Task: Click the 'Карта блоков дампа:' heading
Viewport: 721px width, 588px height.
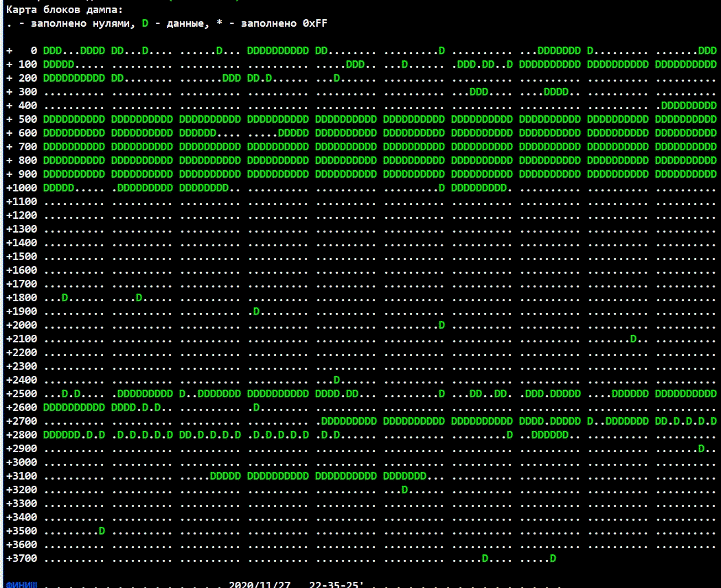Action: (56, 10)
